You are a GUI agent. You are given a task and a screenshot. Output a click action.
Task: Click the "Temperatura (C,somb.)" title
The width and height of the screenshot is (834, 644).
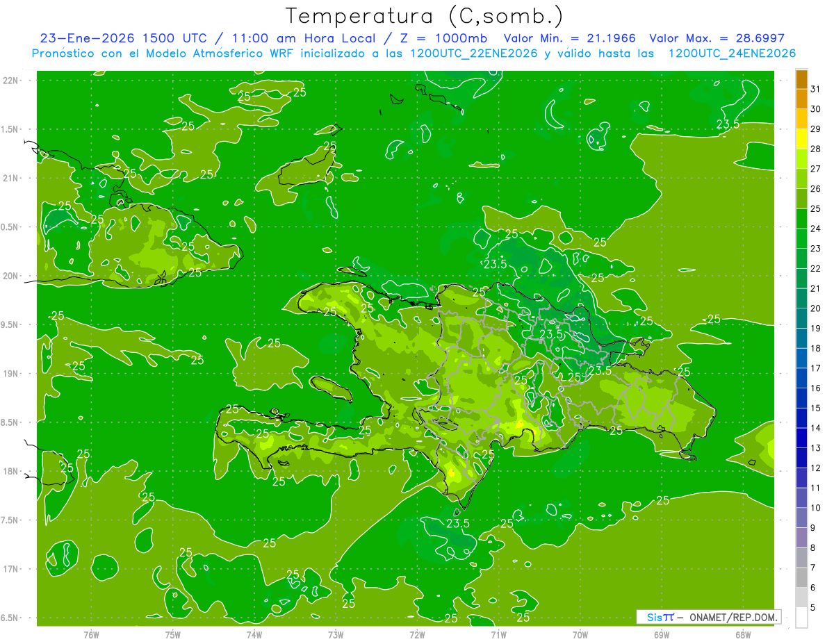425,16
